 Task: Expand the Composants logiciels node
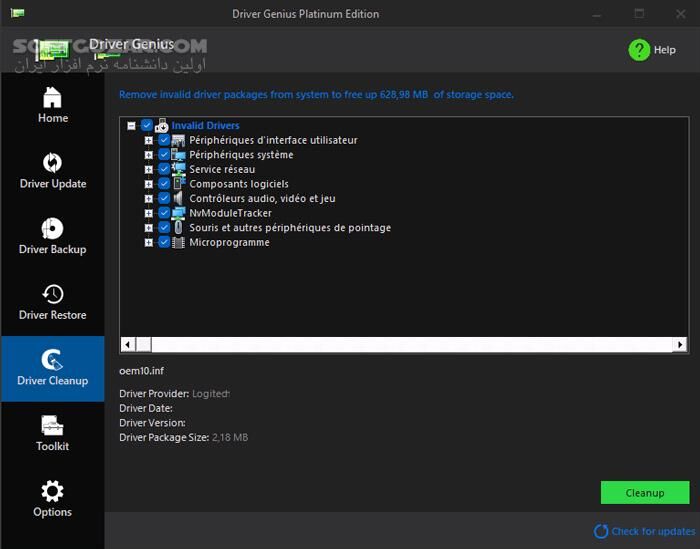(149, 184)
